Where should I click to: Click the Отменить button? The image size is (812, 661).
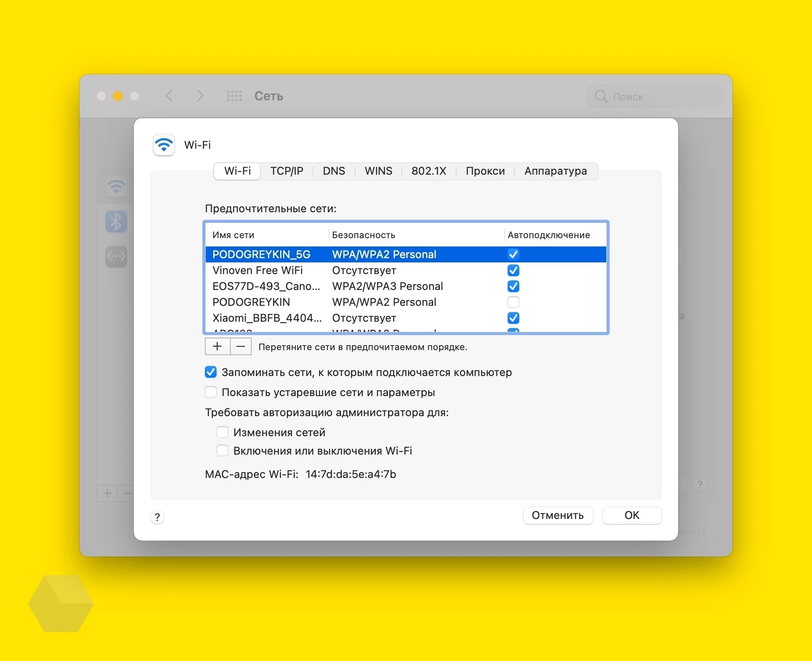pyautogui.click(x=558, y=515)
